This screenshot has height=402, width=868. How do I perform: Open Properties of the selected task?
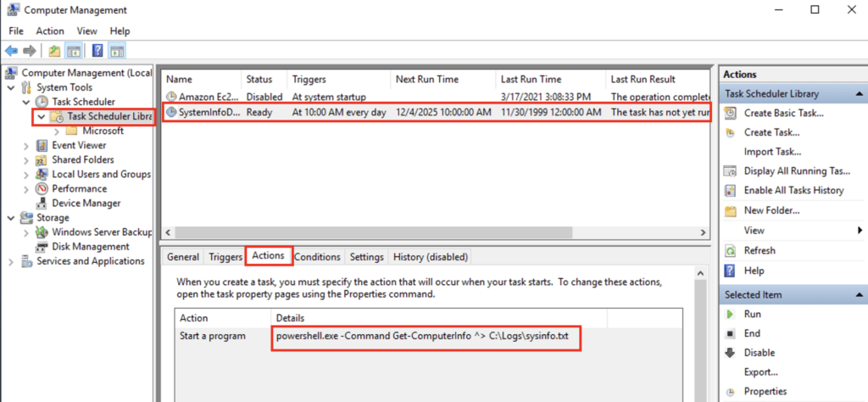765,392
